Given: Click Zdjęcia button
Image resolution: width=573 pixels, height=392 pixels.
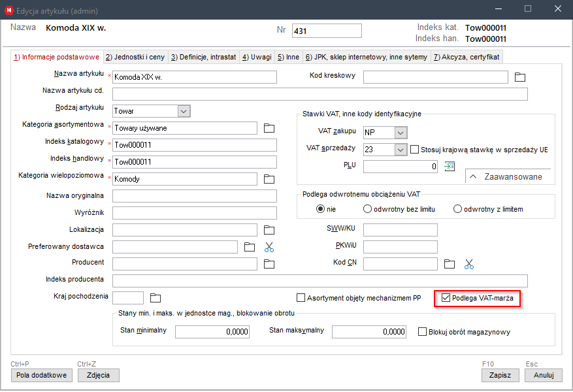Looking at the screenshot, I should click(x=98, y=375).
